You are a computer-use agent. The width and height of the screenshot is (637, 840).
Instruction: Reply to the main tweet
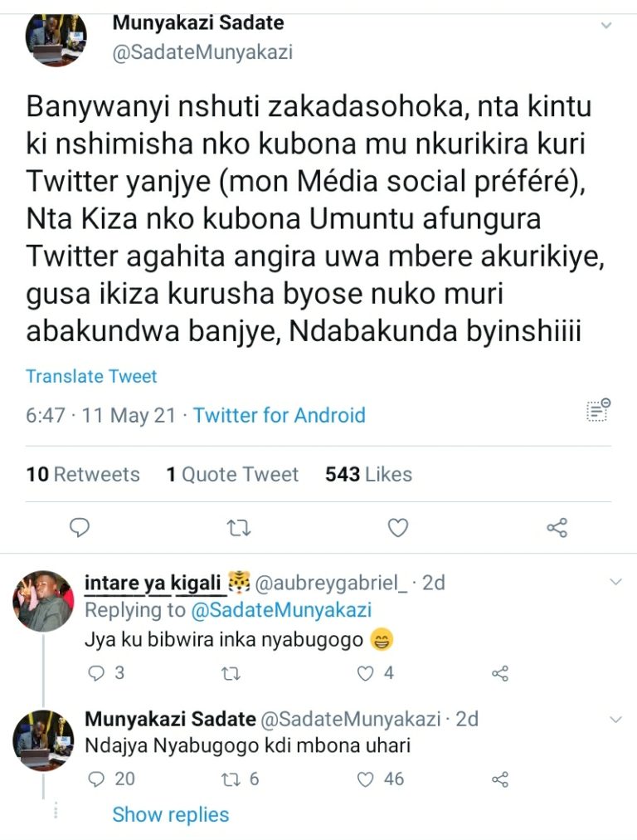(x=80, y=527)
